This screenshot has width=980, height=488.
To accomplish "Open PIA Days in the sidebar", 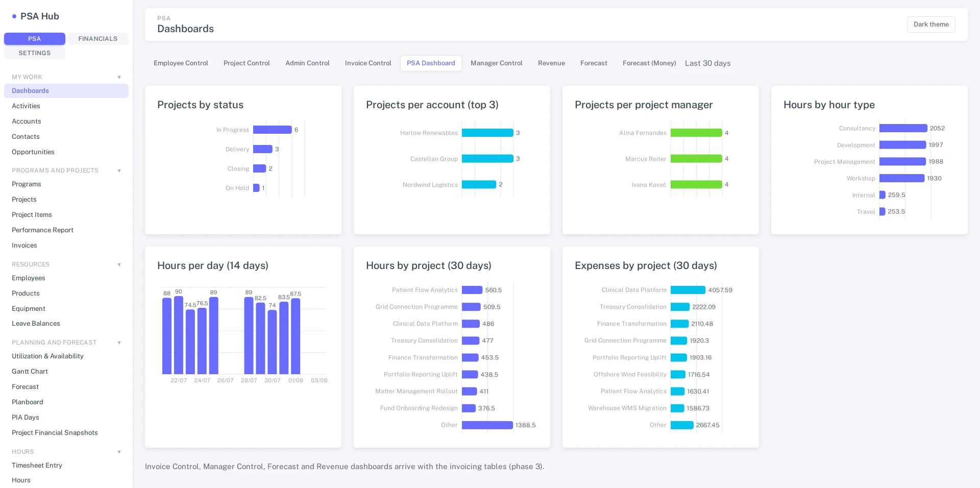I will click(x=66, y=418).
